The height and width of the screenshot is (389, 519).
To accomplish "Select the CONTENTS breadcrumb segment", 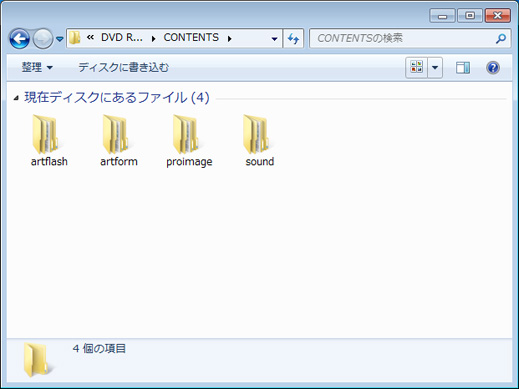I will coord(191,38).
